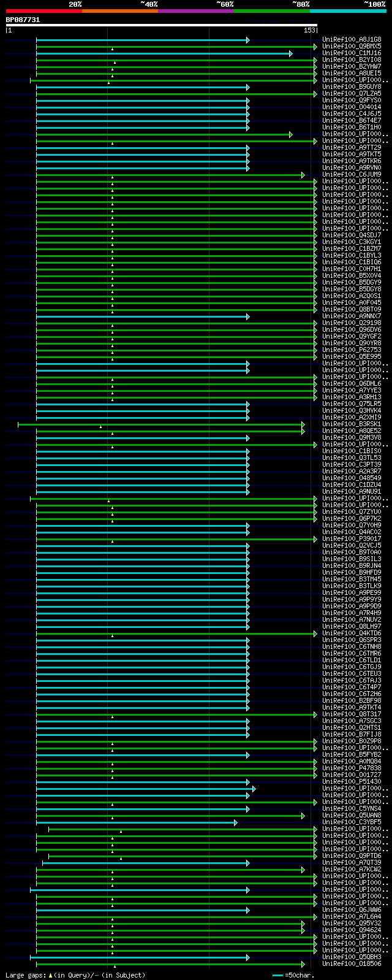The width and height of the screenshot is (392, 980).
Task: Open hit UniRef100_B6T4E7
Action: pyautogui.click(x=352, y=121)
